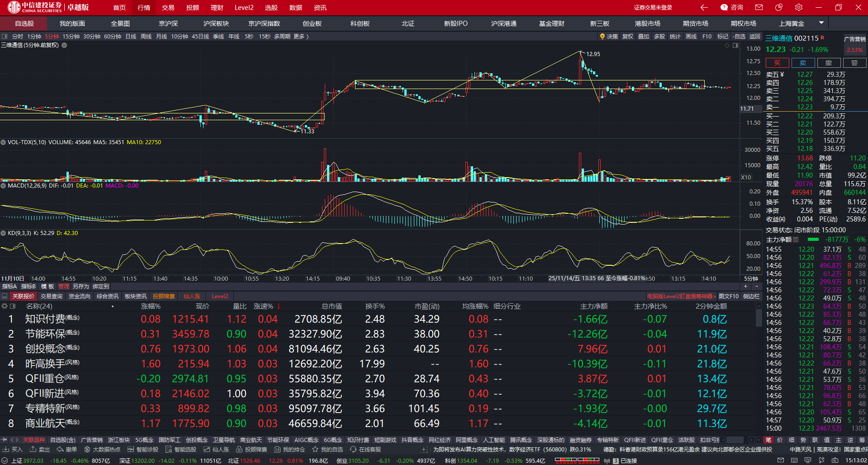868x465 pixels.
Task: Toggle the 侧边栏 sidebar display
Action: click(x=751, y=296)
